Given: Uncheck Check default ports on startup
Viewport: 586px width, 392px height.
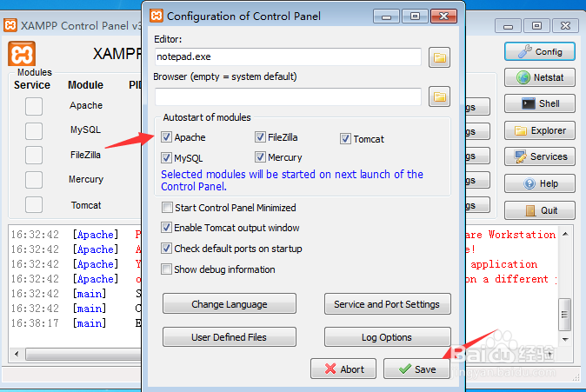Looking at the screenshot, I should (166, 249).
